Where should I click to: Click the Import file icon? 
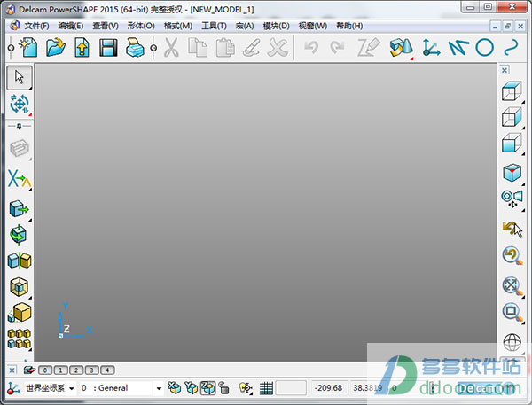[x=82, y=48]
